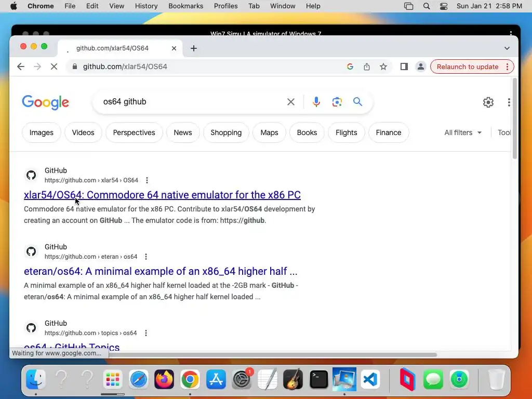Click the lock icon in address bar
Screen dimensions: 532x399
[x=75, y=66]
